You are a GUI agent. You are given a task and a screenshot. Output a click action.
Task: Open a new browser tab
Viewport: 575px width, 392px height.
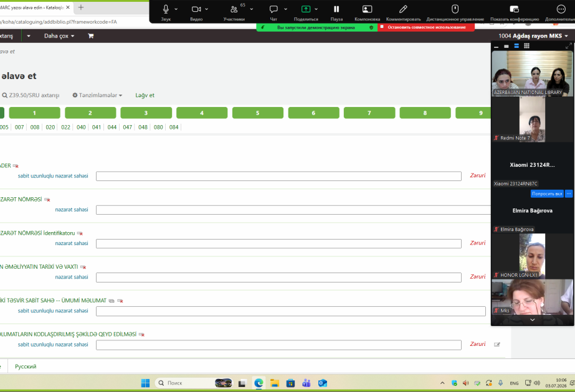pos(81,7)
